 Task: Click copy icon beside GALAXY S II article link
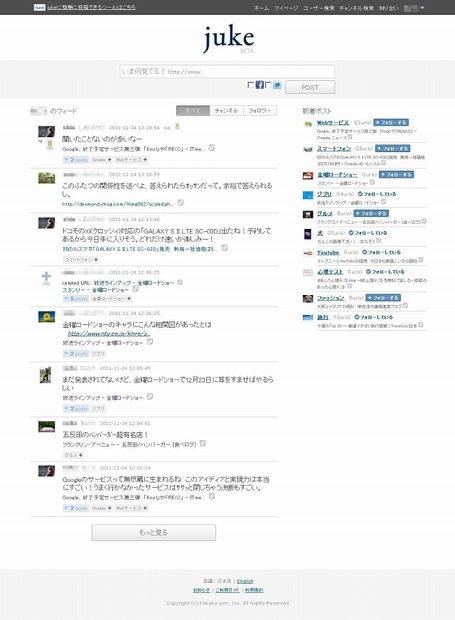click(x=225, y=248)
